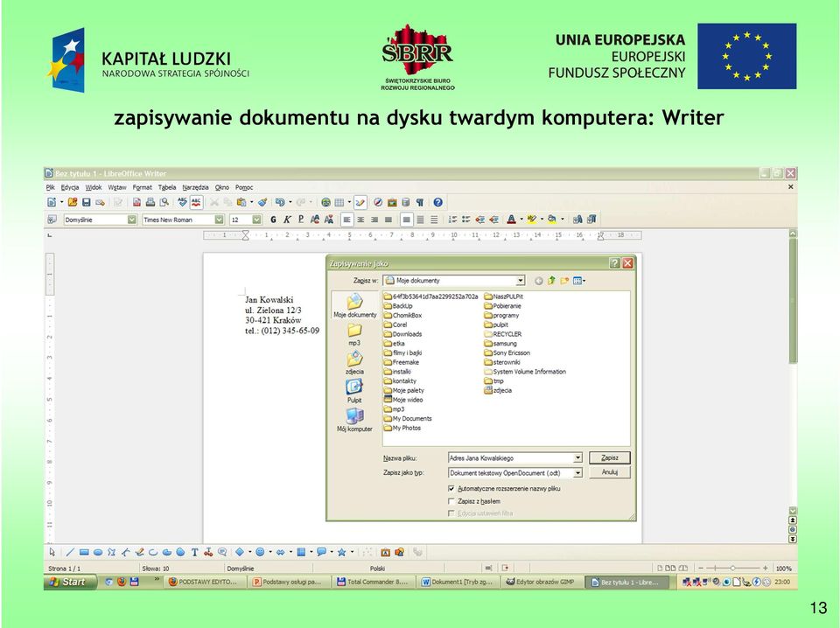Click the Open file icon in Writer toolbar
The height and width of the screenshot is (628, 840).
(x=73, y=202)
